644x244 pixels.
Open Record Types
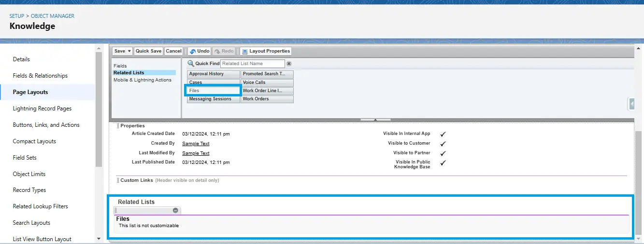(x=29, y=190)
